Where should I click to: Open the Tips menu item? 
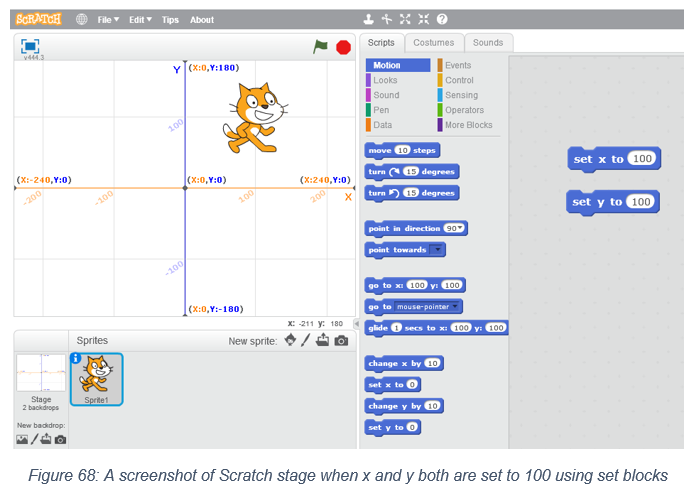pyautogui.click(x=170, y=20)
